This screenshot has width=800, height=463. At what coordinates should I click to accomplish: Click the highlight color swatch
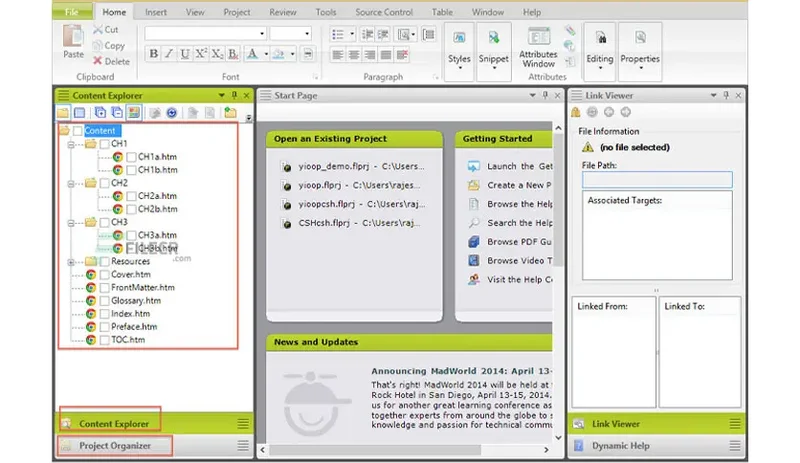(279, 54)
